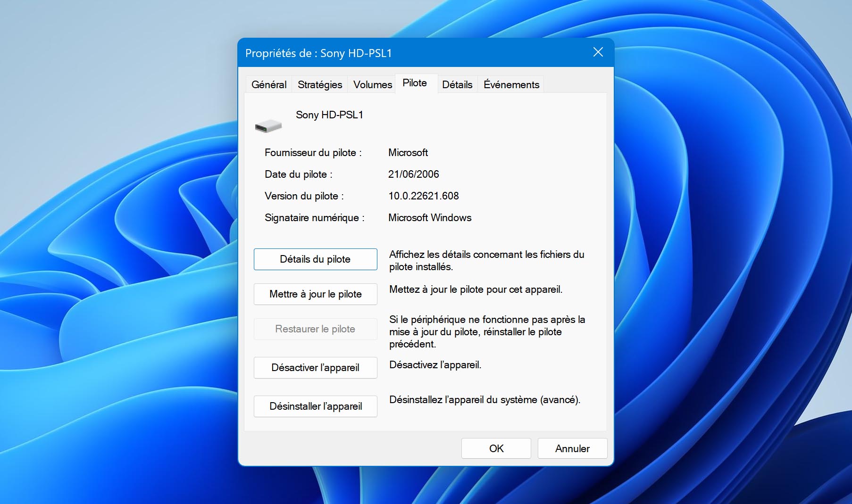Click the dialog title bar text
The image size is (852, 504).
click(x=318, y=53)
